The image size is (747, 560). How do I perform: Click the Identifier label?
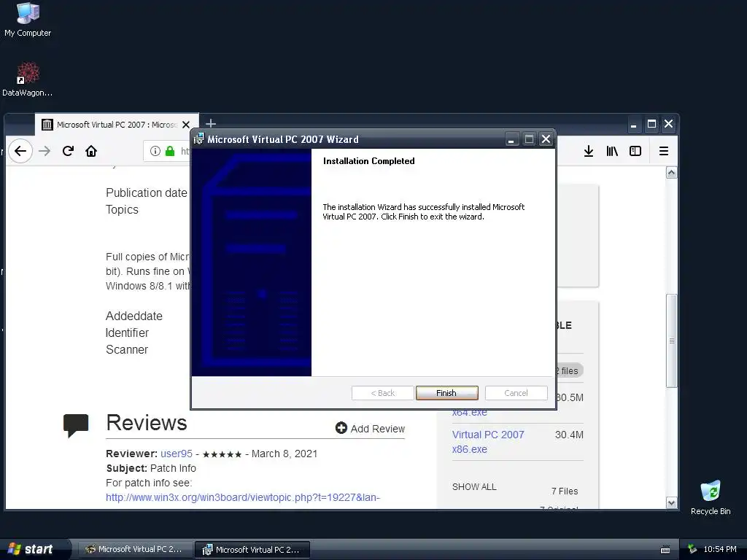[127, 332]
